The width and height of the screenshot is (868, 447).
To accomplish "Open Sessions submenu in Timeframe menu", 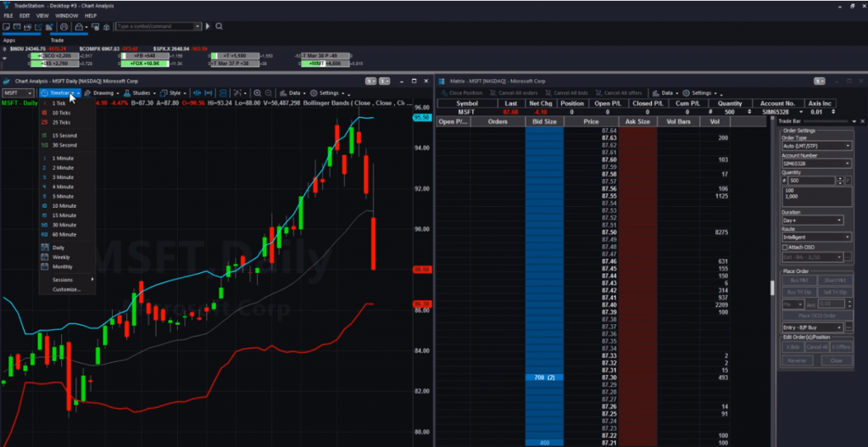I will tap(67, 280).
